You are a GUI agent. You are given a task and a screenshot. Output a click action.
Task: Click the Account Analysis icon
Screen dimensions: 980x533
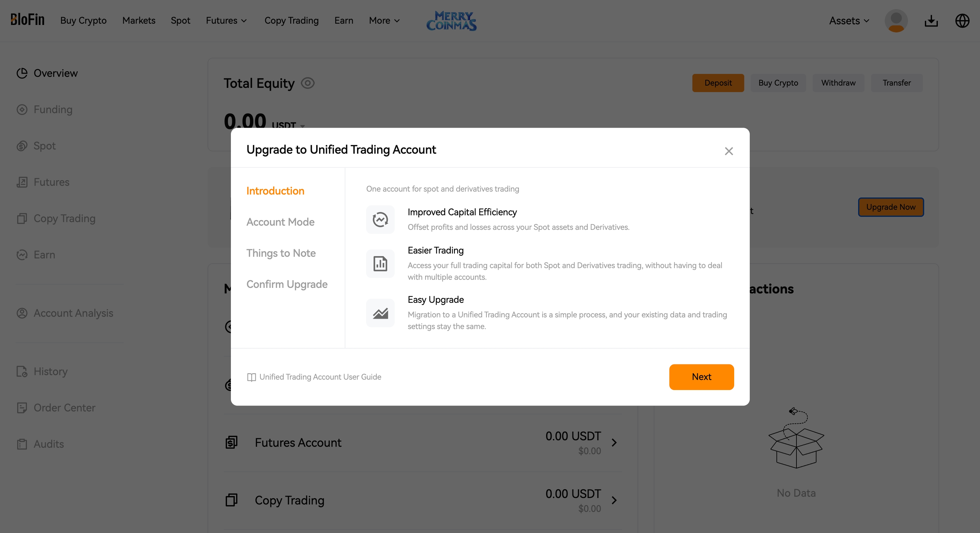(22, 313)
